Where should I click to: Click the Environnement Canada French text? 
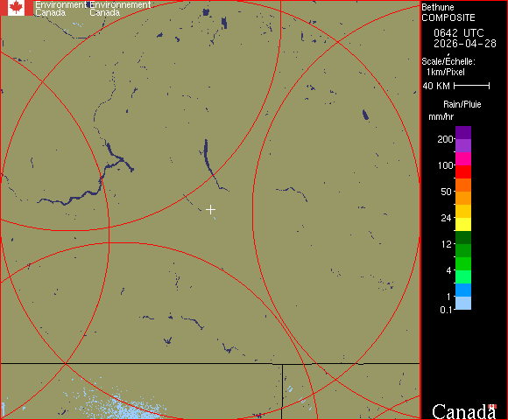(x=120, y=9)
